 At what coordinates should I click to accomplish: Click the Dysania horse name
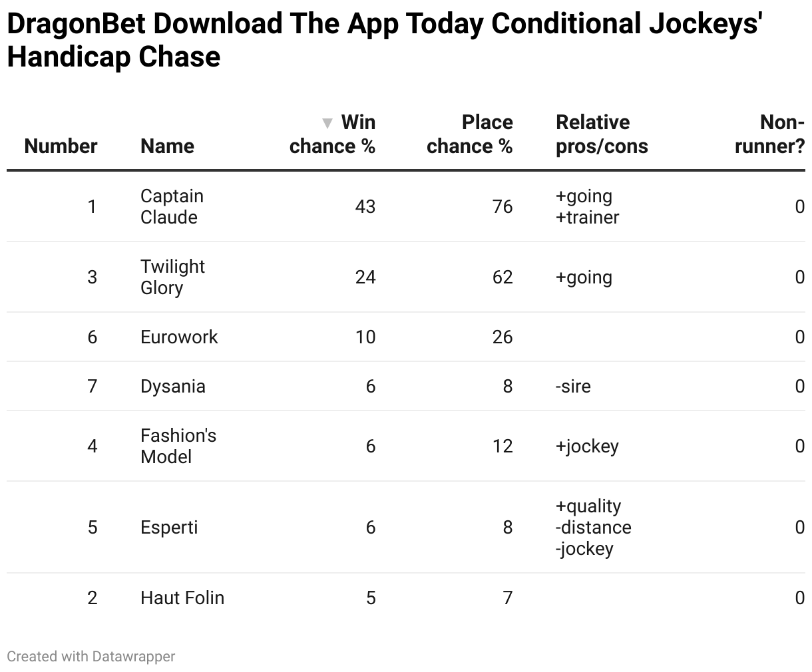[x=173, y=387]
